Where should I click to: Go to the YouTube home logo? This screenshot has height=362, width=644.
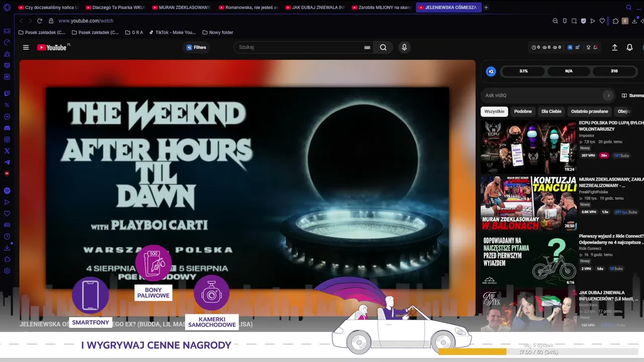(52, 47)
